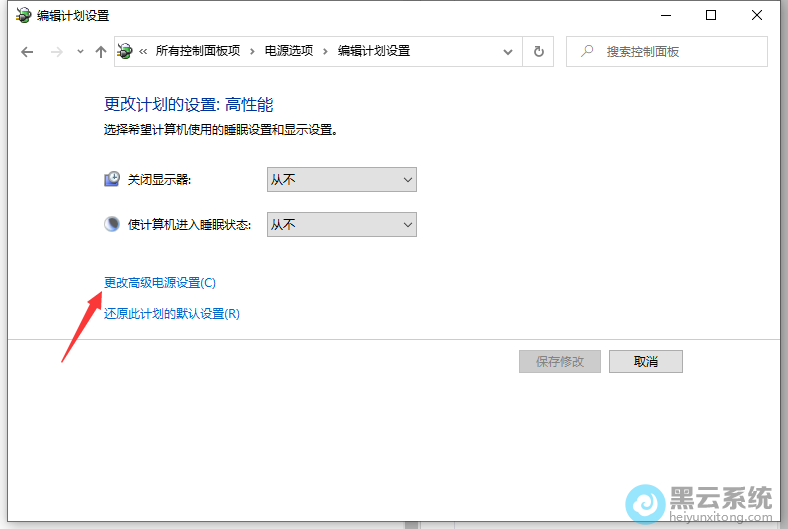Image resolution: width=788 pixels, height=529 pixels.
Task: Click the refresh button beside the address bar
Action: pyautogui.click(x=539, y=52)
